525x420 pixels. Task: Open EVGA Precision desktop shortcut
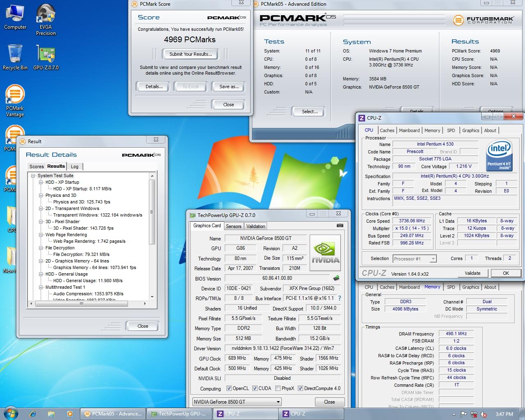click(46, 20)
